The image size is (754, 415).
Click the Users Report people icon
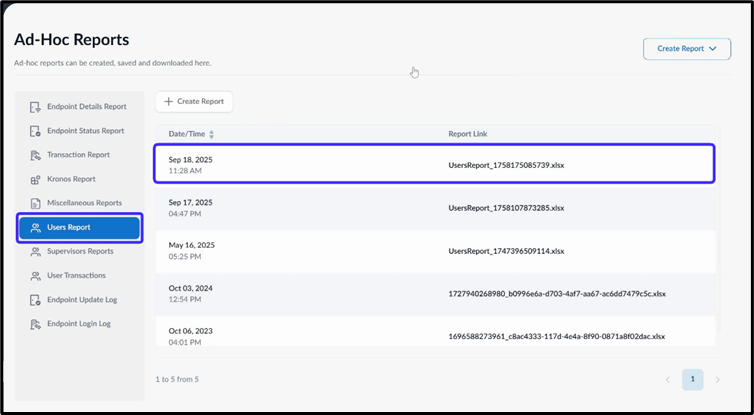point(35,227)
